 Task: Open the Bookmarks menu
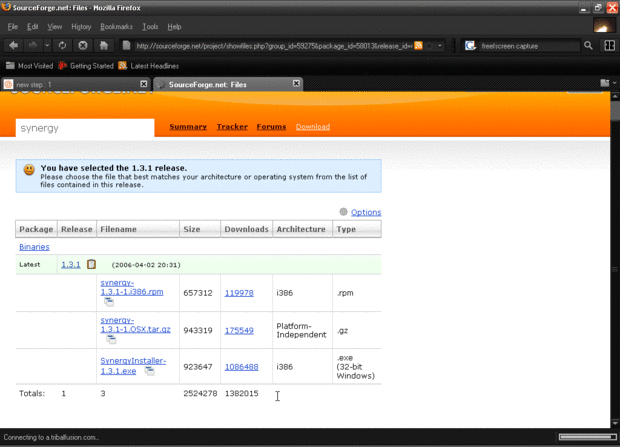click(x=116, y=27)
